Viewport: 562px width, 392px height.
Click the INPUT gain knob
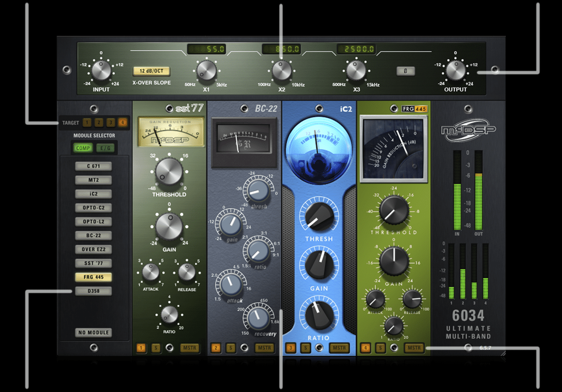[101, 71]
